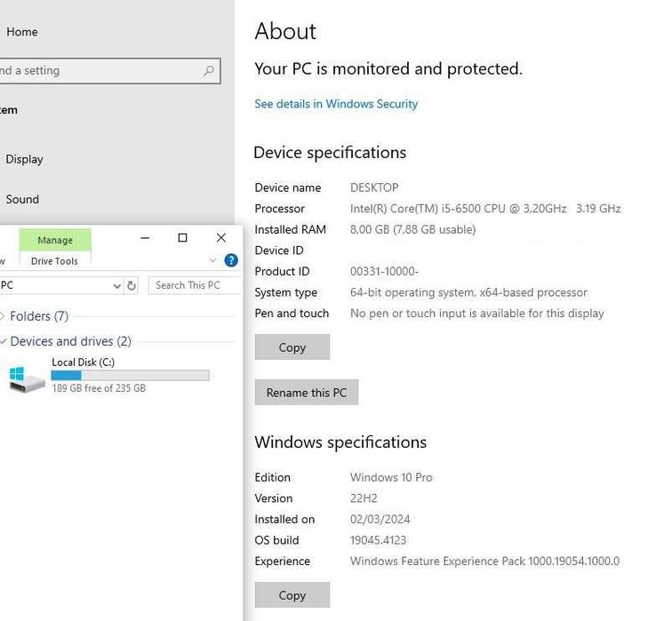This screenshot has height=621, width=672.
Task: Collapse the Devices and drives group
Action: 4,341
